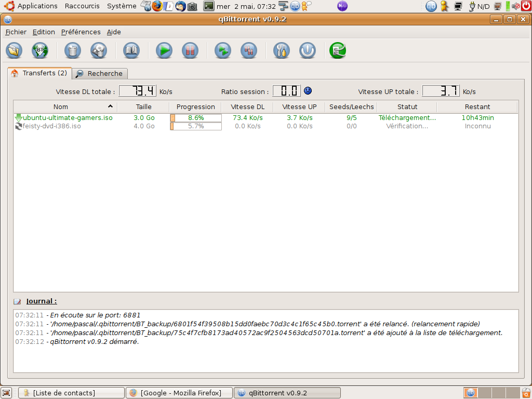Image resolution: width=532 pixels, height=399 pixels.
Task: Select the ubuntu-ultimate-gamers.iso torrent row
Action: pos(266,118)
